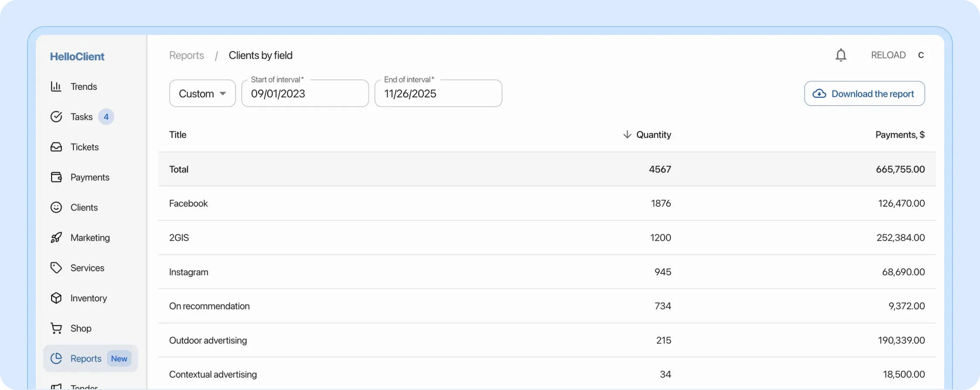This screenshot has width=980, height=390.
Task: Click 2GIS quantity 1200
Action: [661, 238]
